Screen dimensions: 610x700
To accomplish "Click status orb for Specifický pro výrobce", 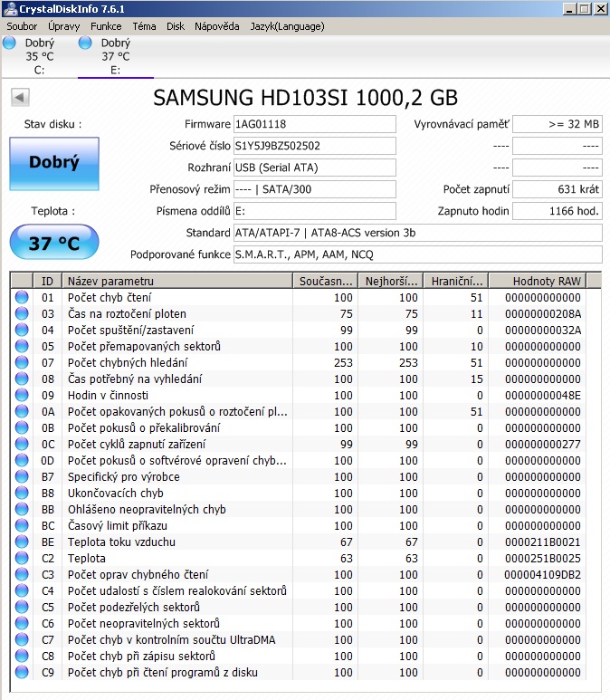I will pos(22,476).
